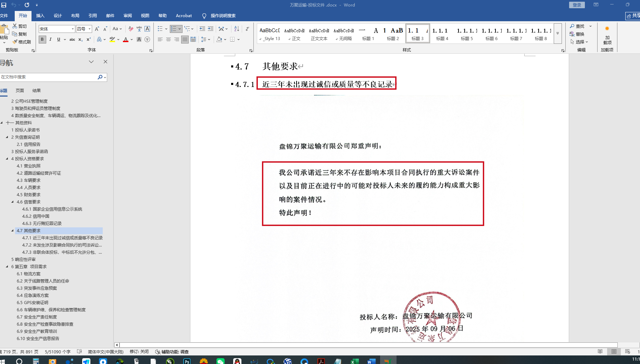Switch to read mode view in status bar
Image resolution: width=640 pixels, height=364 pixels.
click(x=600, y=352)
